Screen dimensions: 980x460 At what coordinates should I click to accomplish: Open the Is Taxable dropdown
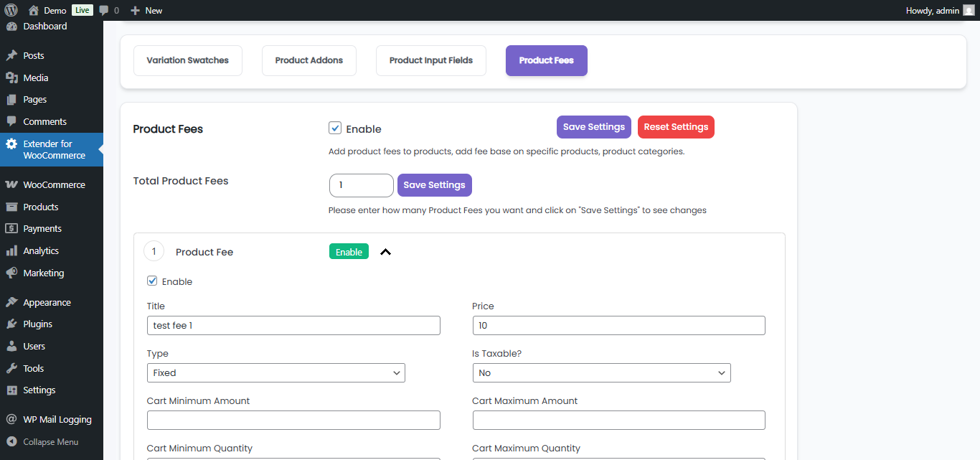coord(601,372)
